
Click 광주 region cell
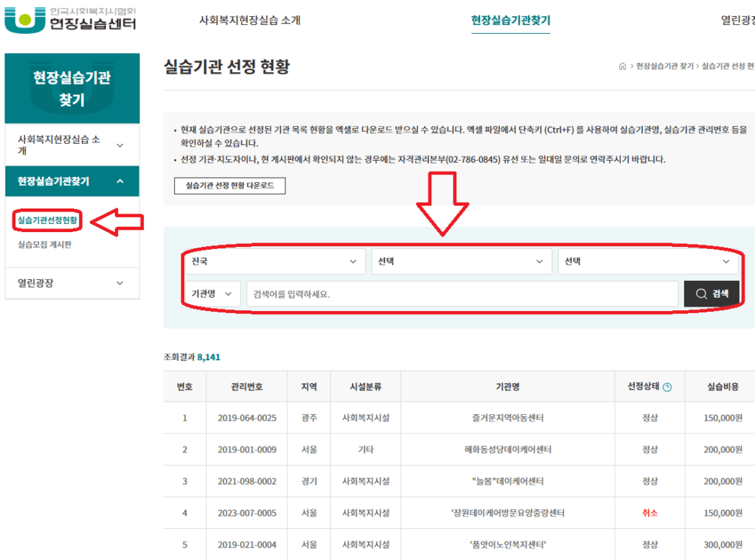click(x=309, y=418)
